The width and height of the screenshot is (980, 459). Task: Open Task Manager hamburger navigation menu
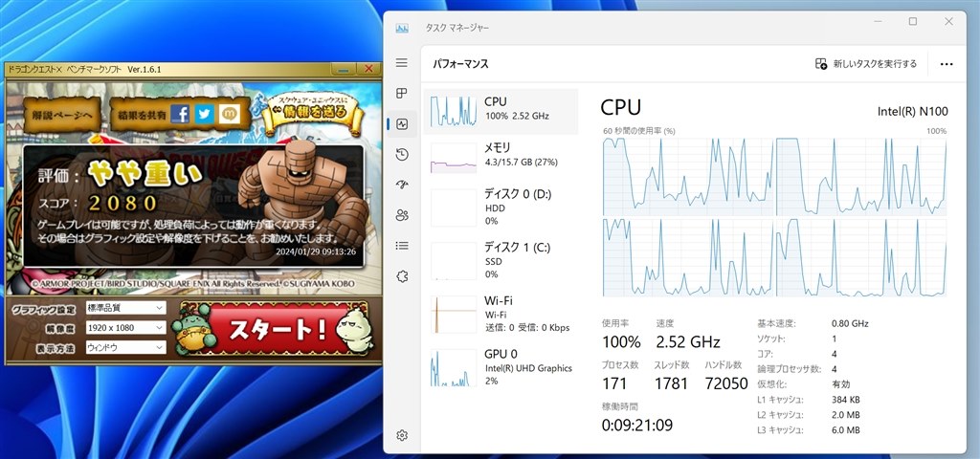(x=402, y=63)
